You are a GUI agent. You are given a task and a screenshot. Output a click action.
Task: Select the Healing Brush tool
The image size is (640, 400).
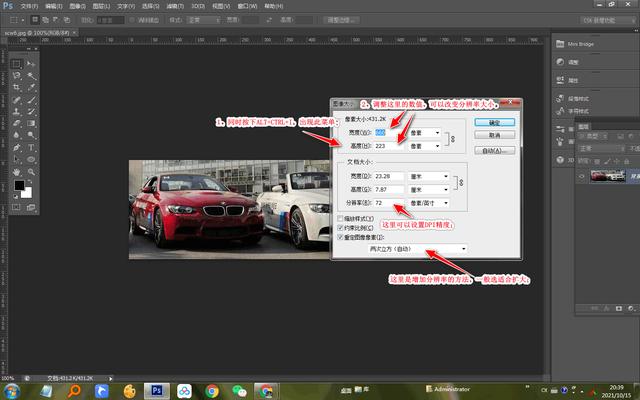[16, 100]
